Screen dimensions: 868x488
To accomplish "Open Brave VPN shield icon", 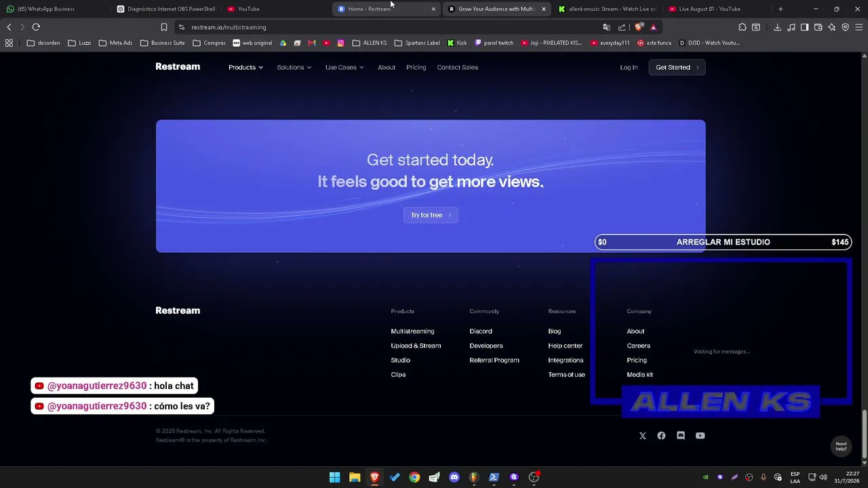I will tap(845, 27).
